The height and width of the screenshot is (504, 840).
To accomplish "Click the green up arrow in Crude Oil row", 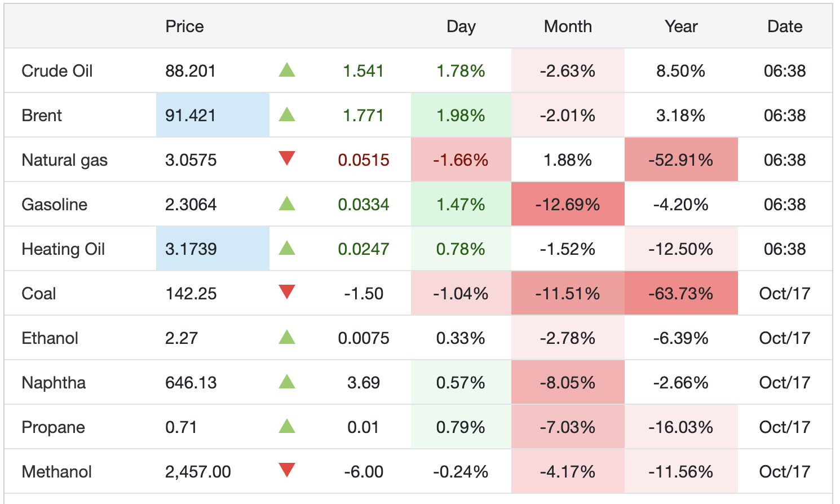I will click(x=287, y=70).
